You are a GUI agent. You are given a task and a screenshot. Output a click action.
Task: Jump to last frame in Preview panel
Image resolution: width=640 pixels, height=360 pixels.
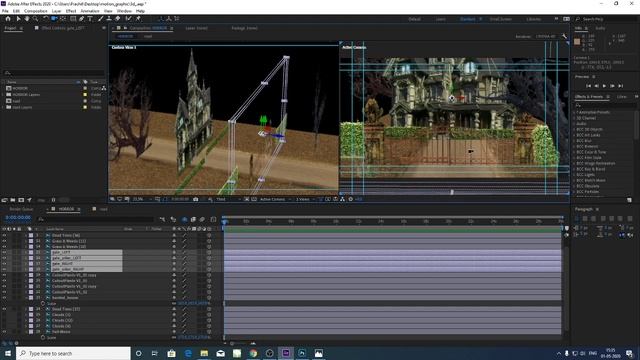click(x=620, y=86)
